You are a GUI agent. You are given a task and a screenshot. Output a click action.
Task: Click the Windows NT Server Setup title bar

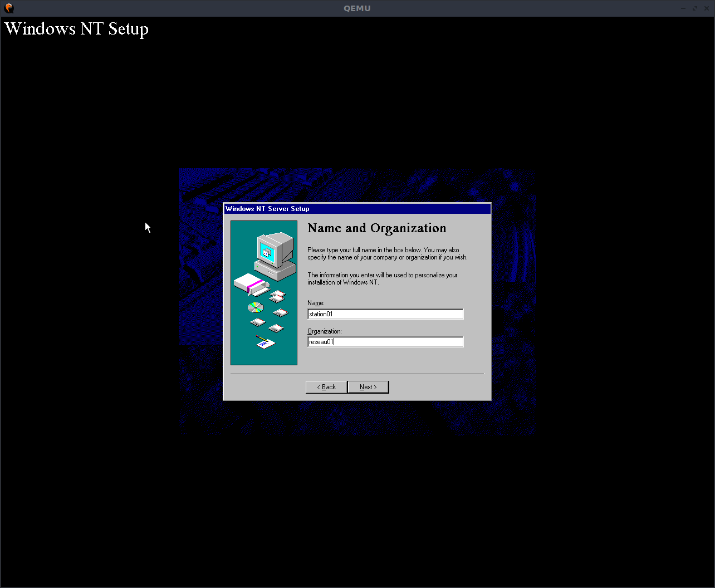pos(357,209)
